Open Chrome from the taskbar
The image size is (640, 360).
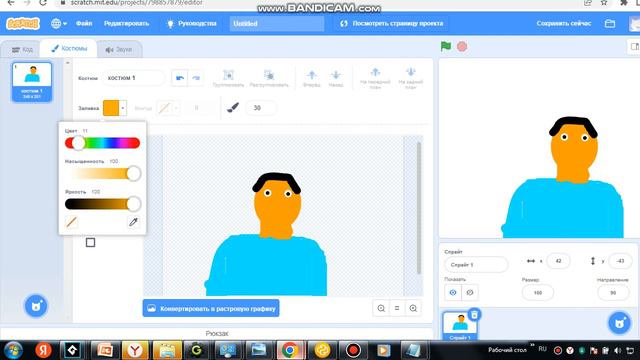[x=290, y=351]
